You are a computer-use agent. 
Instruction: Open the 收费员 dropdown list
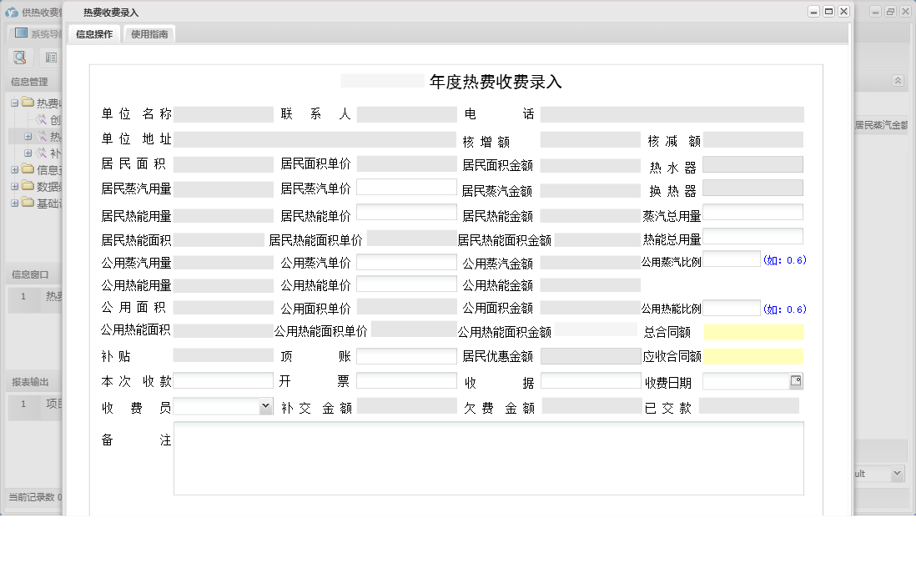tap(265, 405)
